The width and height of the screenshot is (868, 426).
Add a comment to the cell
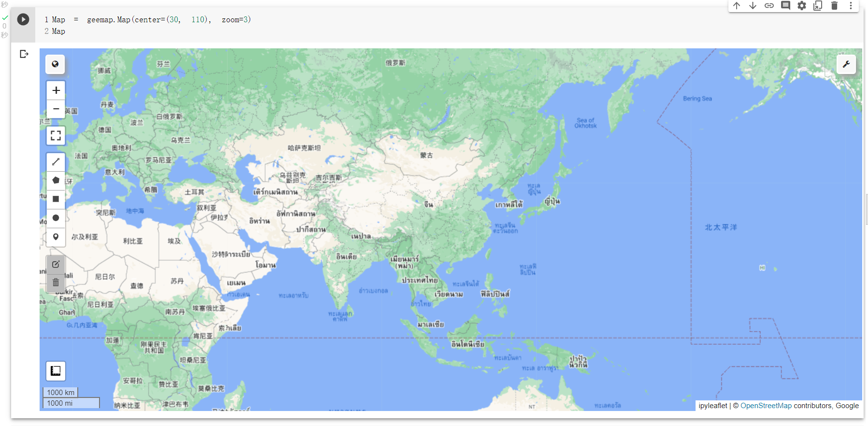tap(785, 6)
